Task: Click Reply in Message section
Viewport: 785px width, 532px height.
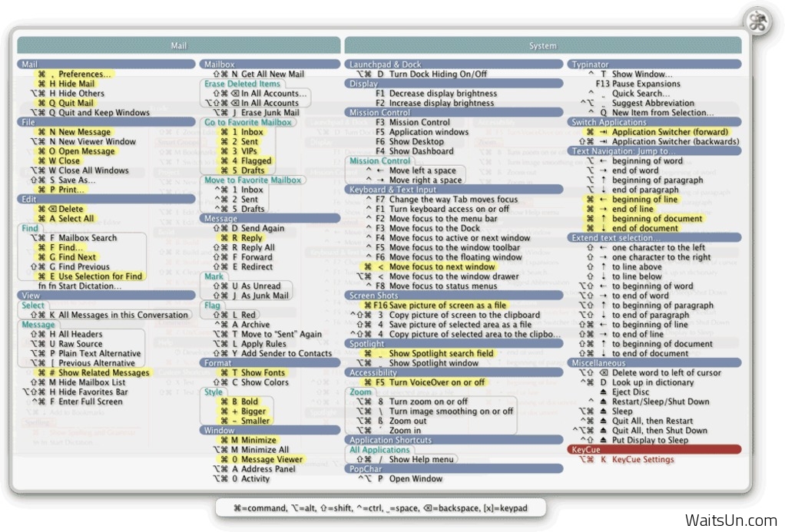Action: pyautogui.click(x=252, y=238)
